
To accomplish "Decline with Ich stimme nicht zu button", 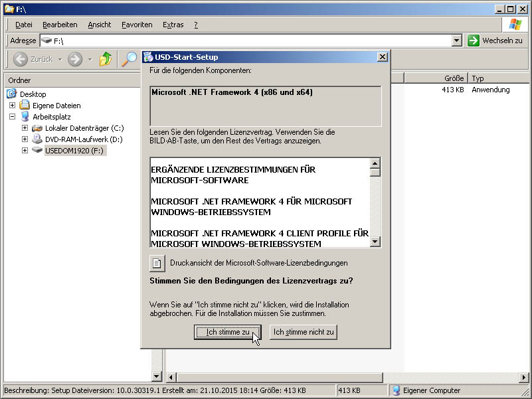I will tap(304, 332).
